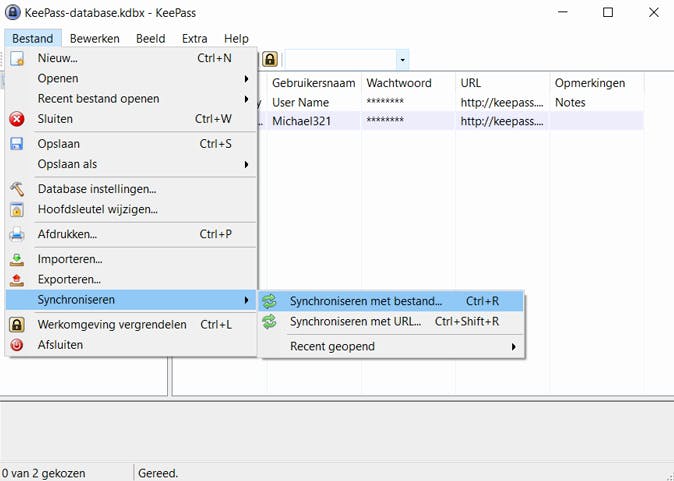Select the Michael321 entry row

(x=400, y=121)
